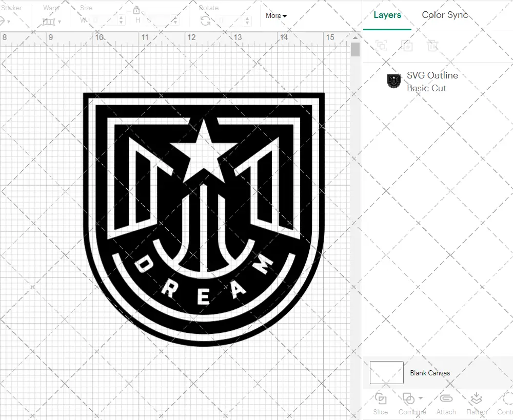Screen dimensions: 513x420
Task: Click the Attach tool button
Action: click(446, 404)
